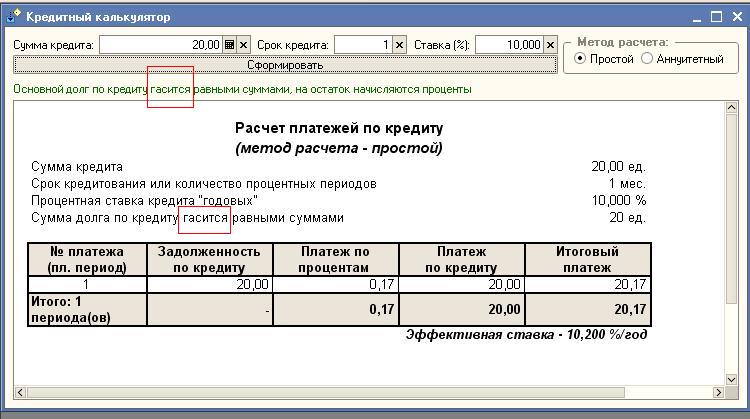Click column header Задолженность по кредиту
The width and height of the screenshot is (750, 419).
point(210,259)
